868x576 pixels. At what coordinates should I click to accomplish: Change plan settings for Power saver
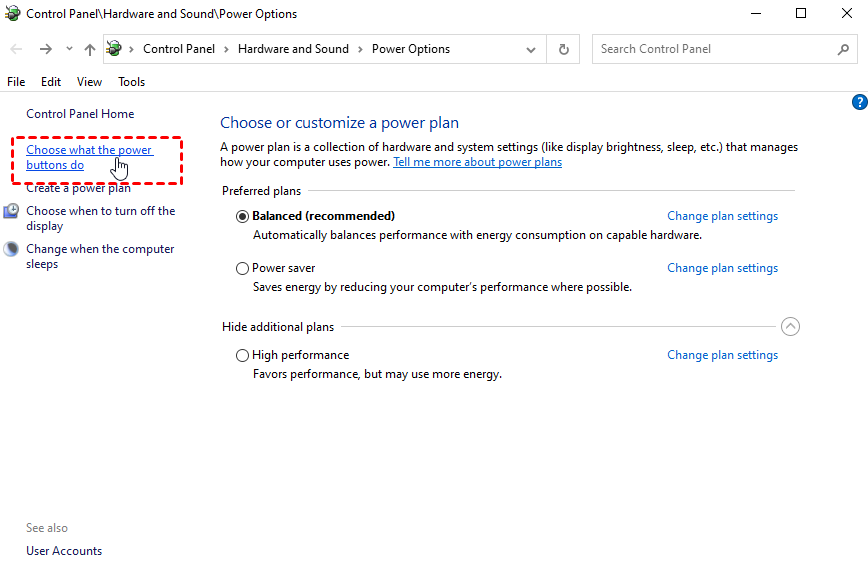[x=722, y=268]
